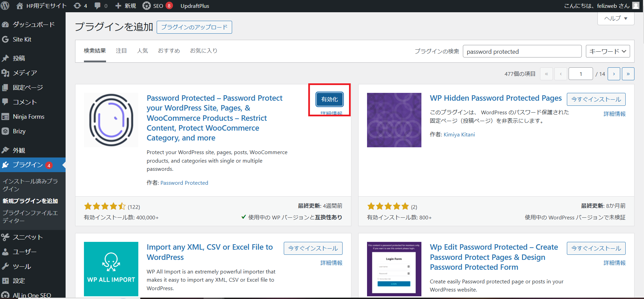
Task: Click Wp Edit Password Protected login-form thumbnail
Action: coord(394,269)
